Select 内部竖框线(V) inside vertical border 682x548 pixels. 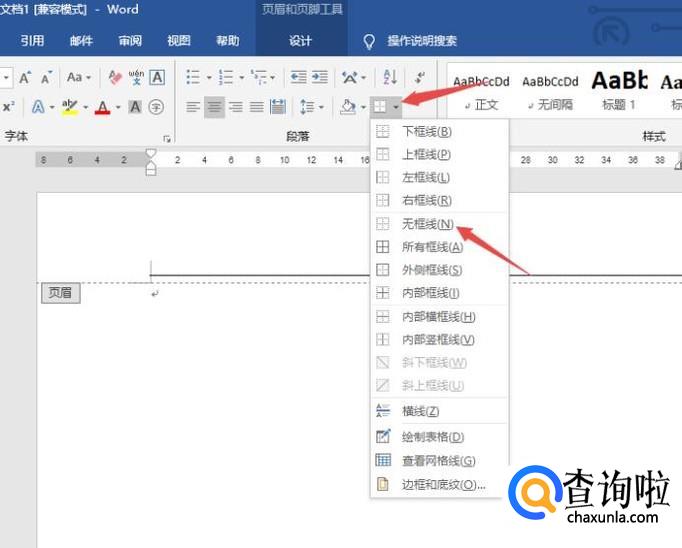439,340
